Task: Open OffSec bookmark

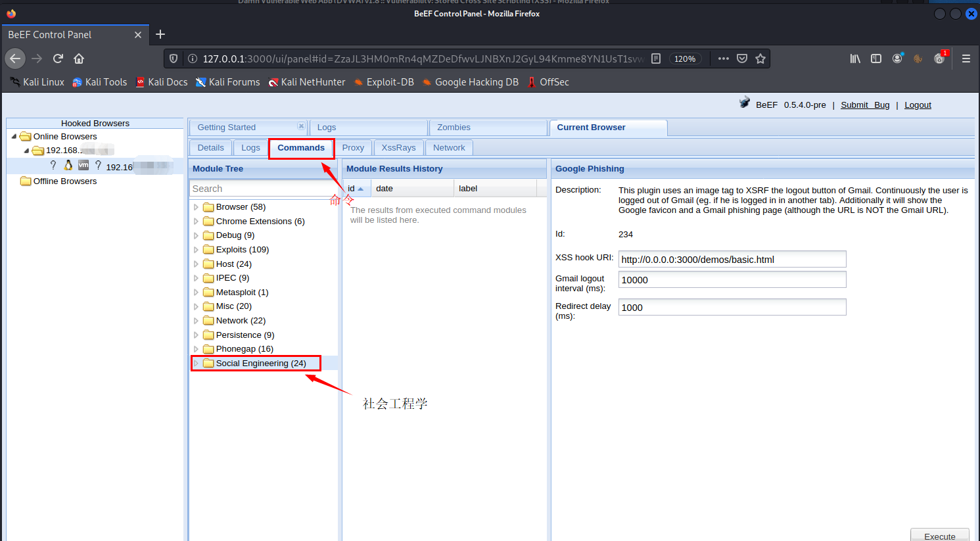Action: point(548,82)
